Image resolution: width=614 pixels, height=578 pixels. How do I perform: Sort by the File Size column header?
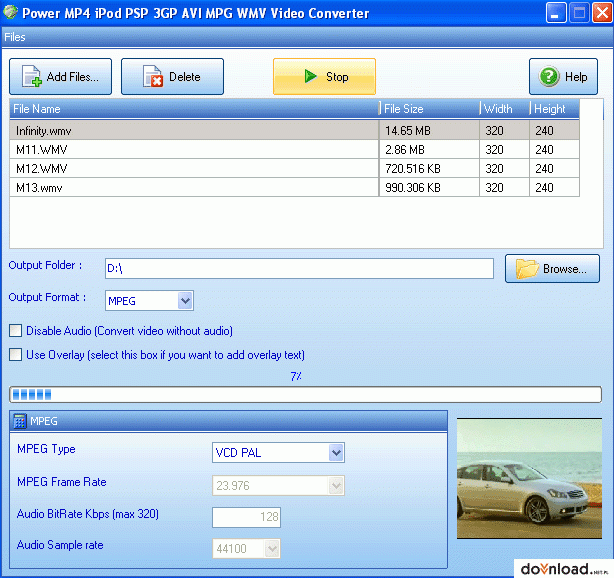pyautogui.click(x=430, y=108)
